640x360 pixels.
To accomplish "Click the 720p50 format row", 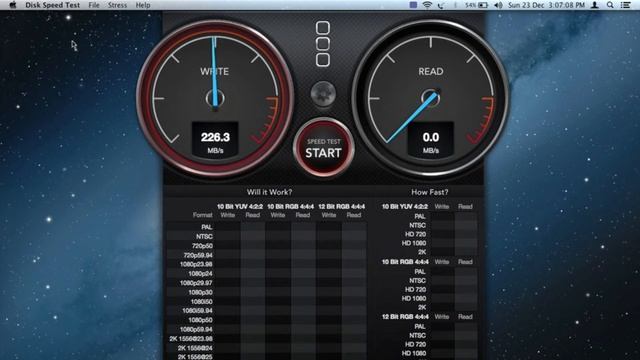I will pos(267,245).
